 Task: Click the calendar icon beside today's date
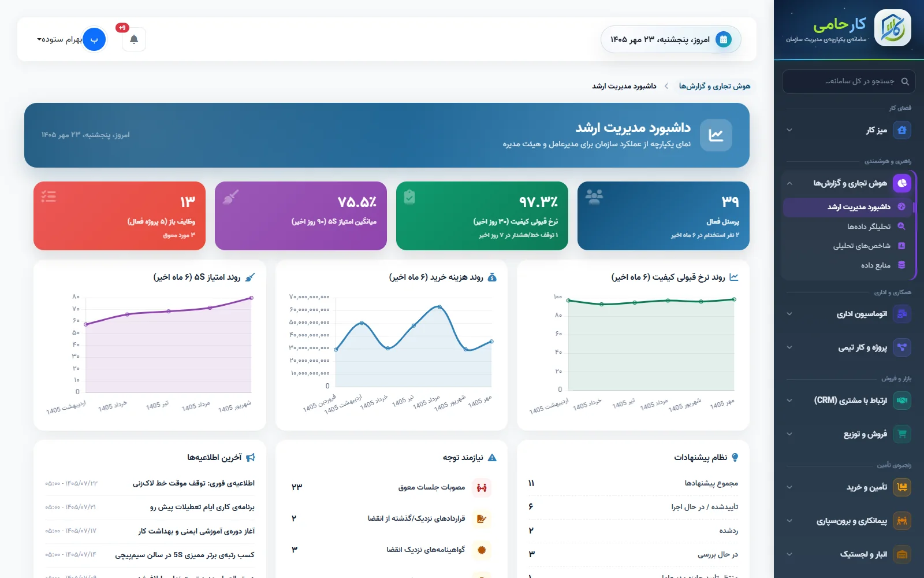723,39
